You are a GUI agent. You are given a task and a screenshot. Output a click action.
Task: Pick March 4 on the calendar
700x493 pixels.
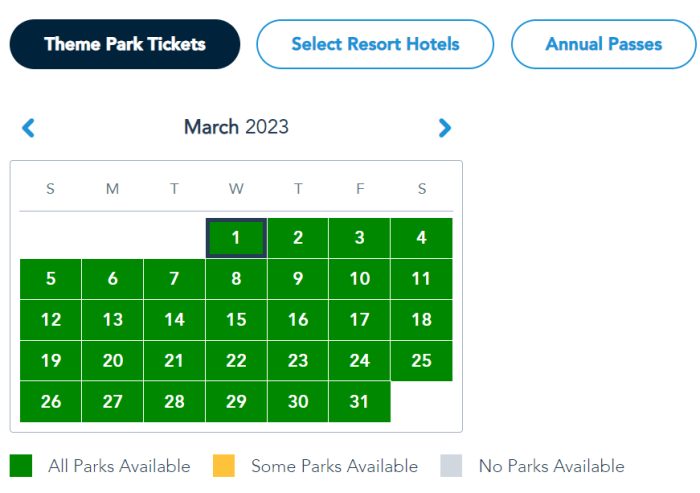[421, 238]
